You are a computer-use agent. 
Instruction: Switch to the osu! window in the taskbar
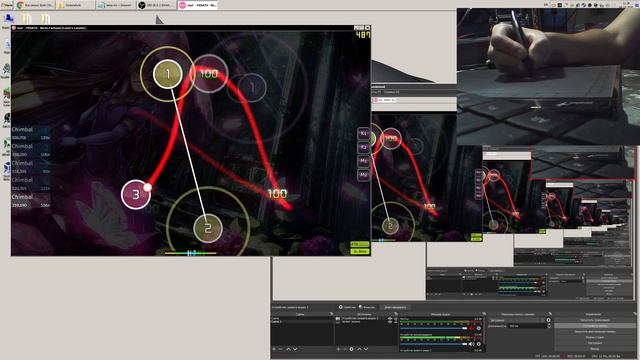[198, 5]
